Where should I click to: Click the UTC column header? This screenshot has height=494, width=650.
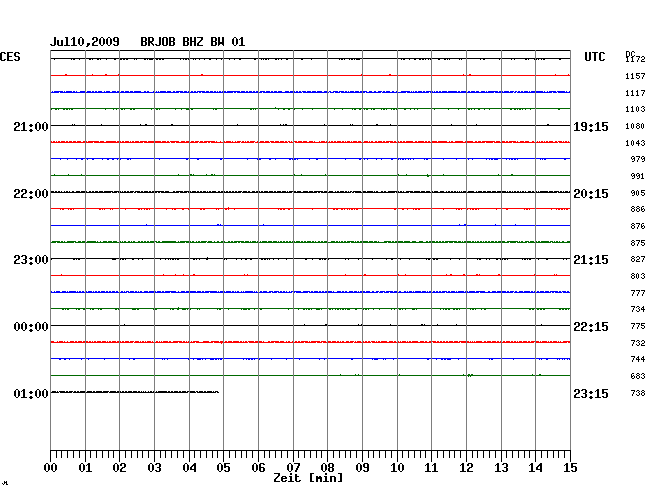pos(594,57)
